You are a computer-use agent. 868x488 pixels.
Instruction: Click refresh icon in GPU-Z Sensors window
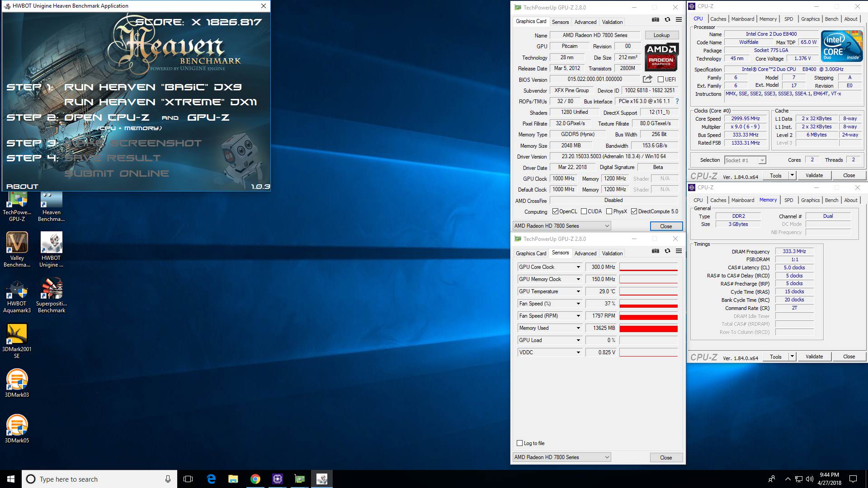point(667,251)
